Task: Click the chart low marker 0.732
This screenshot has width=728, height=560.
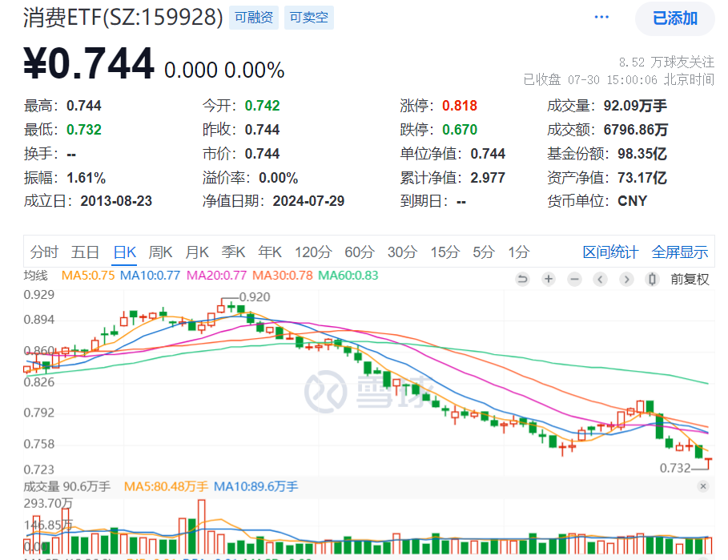Action: click(x=675, y=468)
